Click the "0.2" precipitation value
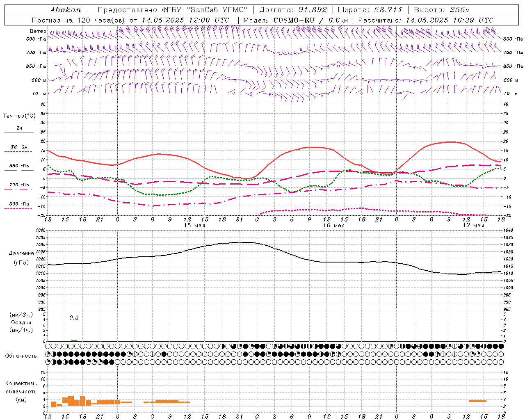Image resolution: width=525 pixels, height=420 pixels. coord(74,317)
